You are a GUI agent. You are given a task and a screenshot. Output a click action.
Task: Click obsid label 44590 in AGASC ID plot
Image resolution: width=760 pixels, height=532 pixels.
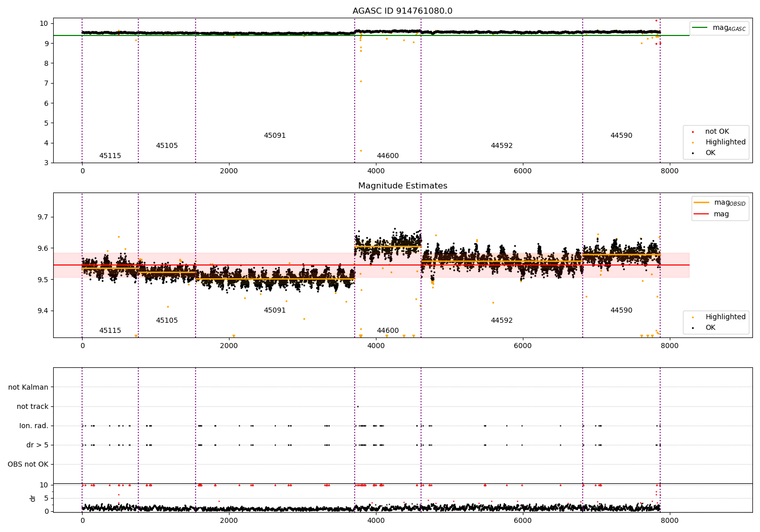click(621, 136)
